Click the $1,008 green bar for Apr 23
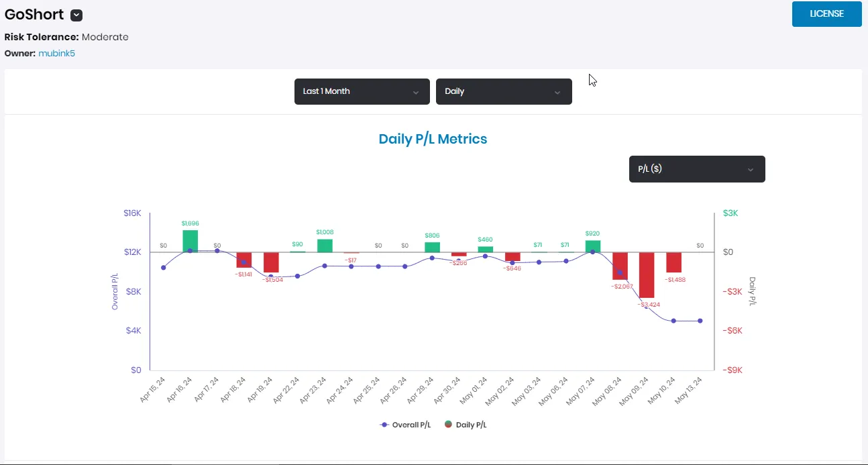 tap(325, 246)
